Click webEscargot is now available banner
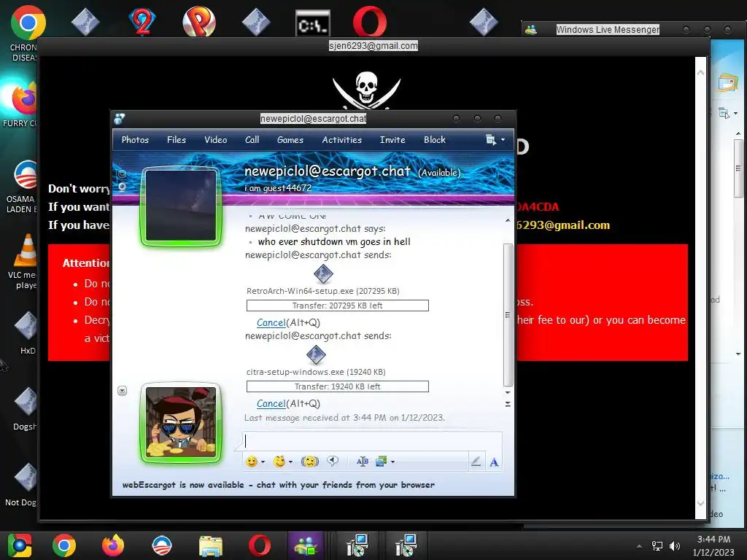Image resolution: width=747 pixels, height=560 pixels. coord(278,485)
